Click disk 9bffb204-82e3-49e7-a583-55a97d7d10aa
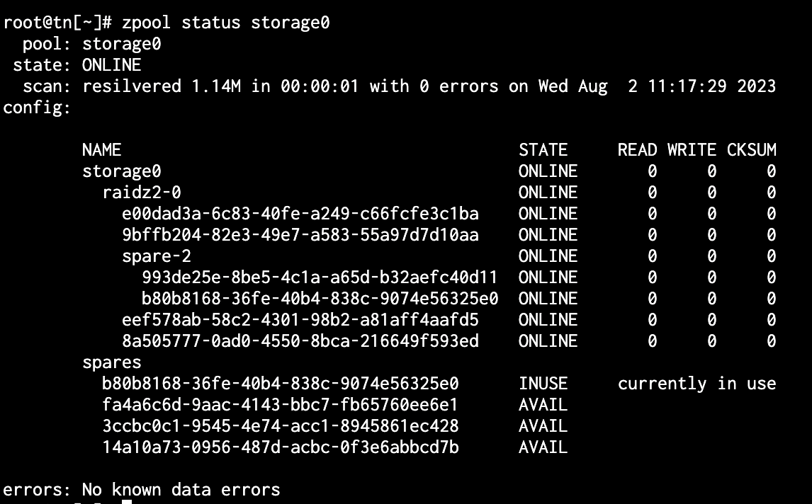 pos(300,235)
